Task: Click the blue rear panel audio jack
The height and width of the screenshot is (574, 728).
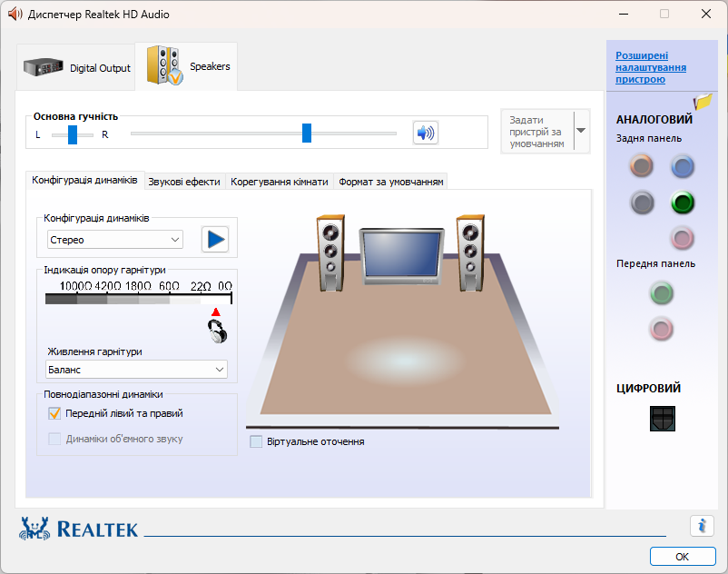Action: (683, 166)
